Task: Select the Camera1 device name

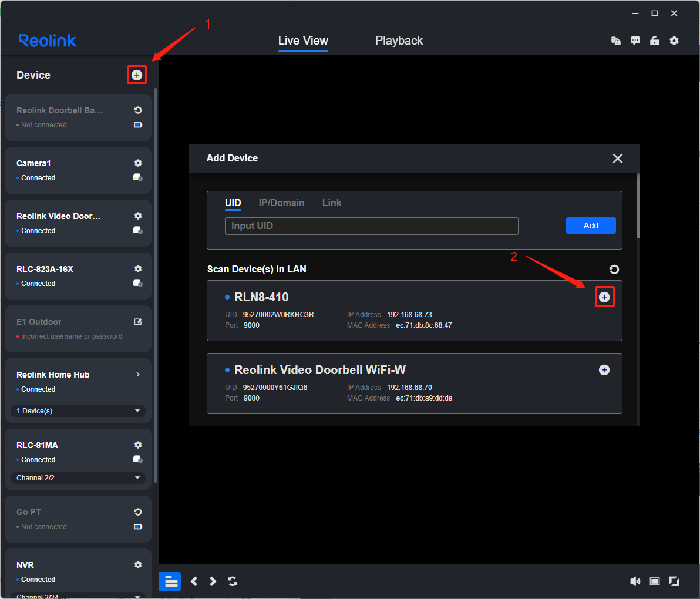Action: (x=33, y=163)
